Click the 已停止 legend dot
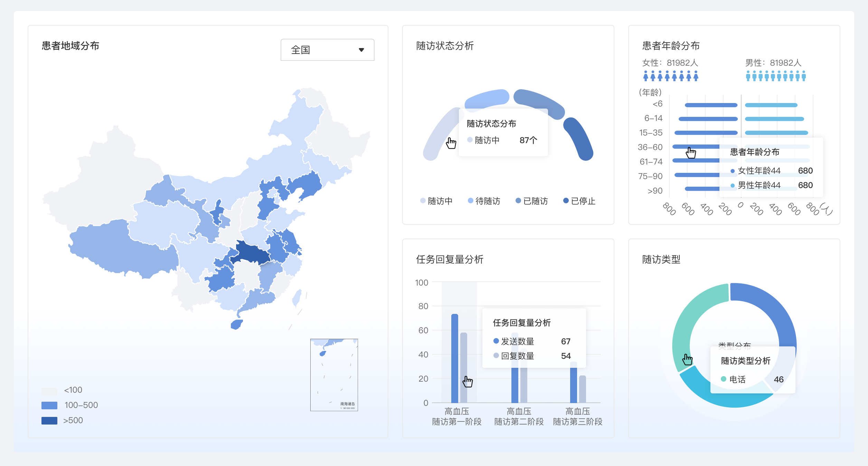Image resolution: width=868 pixels, height=466 pixels. coord(566,201)
